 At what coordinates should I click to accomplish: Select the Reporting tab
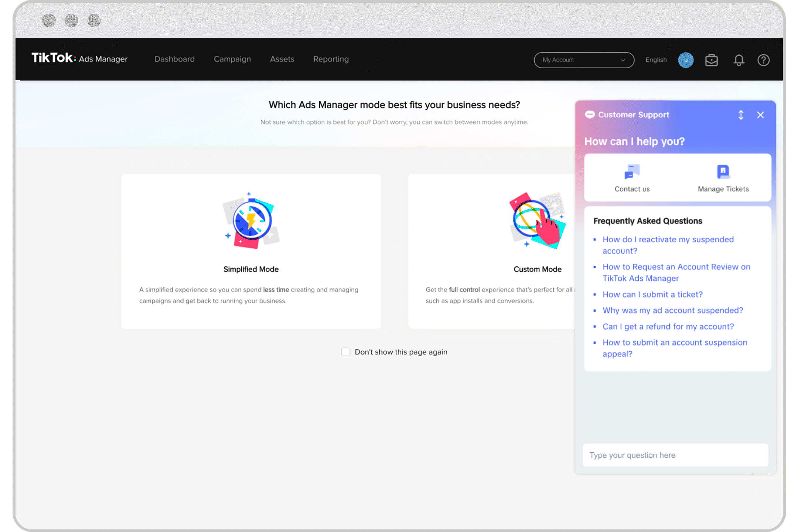[x=331, y=59]
